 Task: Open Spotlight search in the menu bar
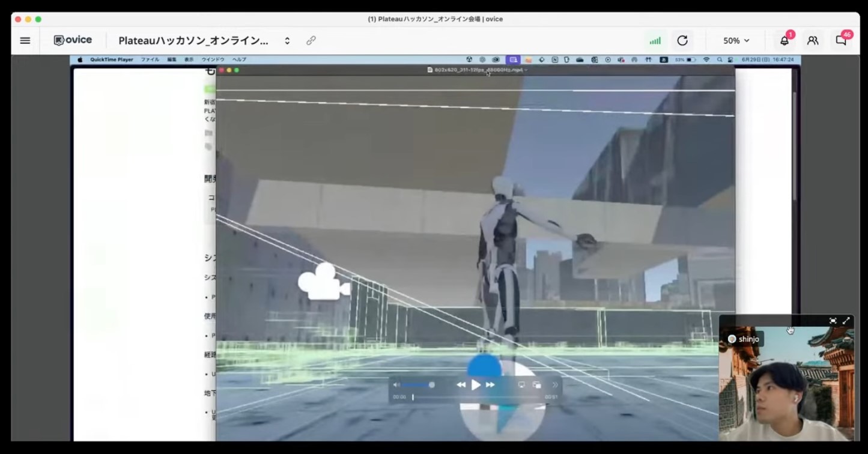click(719, 59)
